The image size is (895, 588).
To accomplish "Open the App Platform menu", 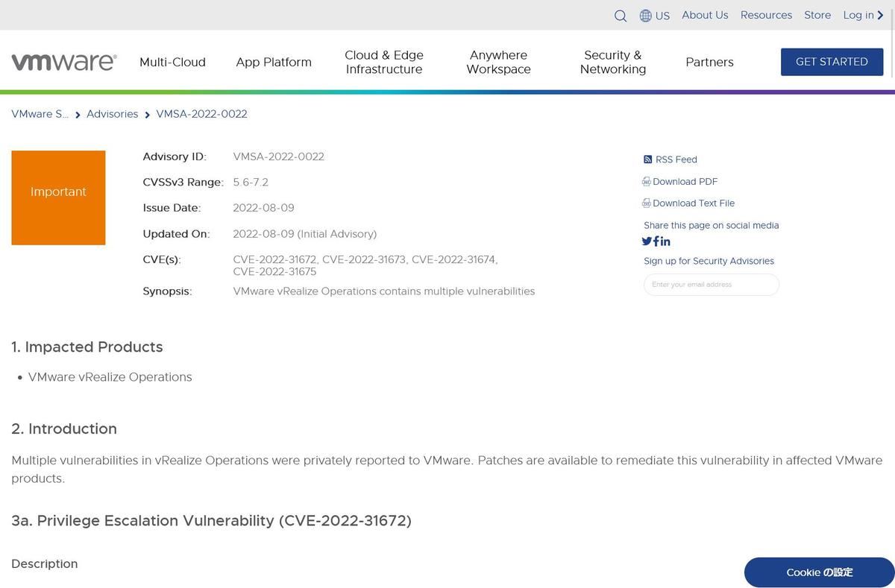I will 274,62.
